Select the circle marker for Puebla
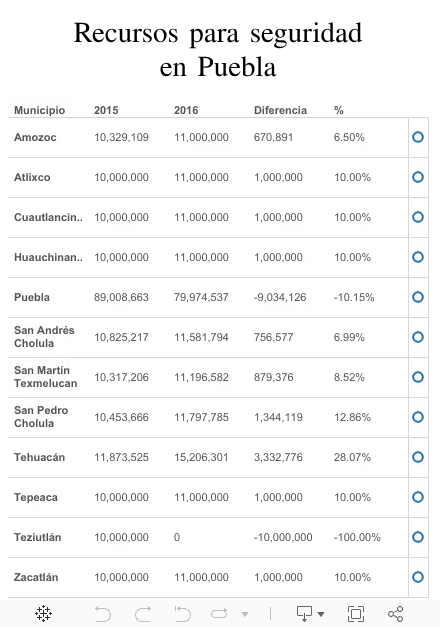The image size is (440, 627). point(418,297)
